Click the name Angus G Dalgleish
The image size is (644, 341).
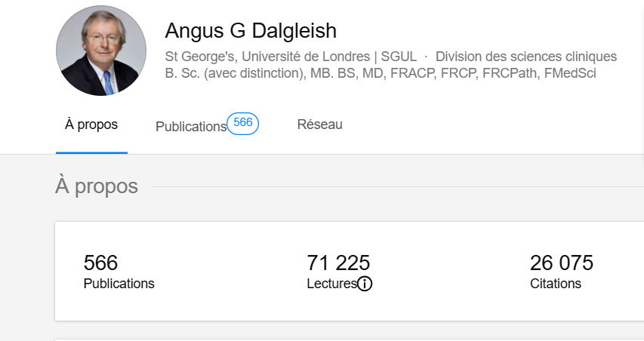[x=251, y=31]
